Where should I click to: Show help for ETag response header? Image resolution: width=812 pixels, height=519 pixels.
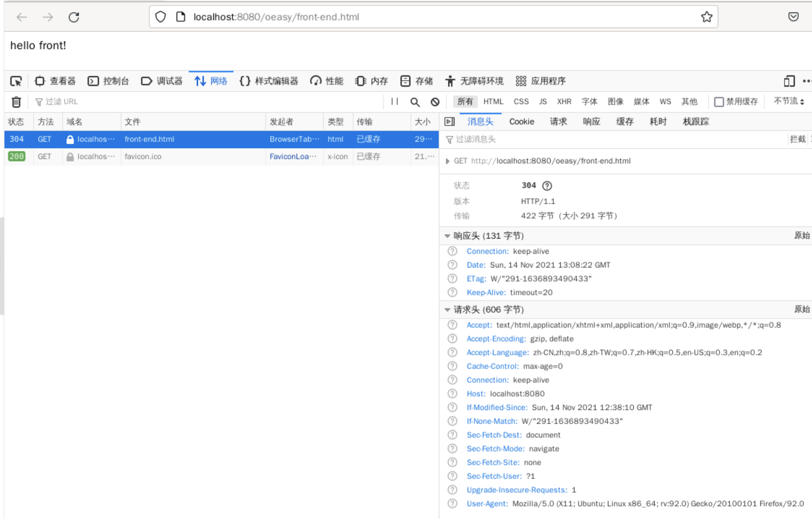[x=452, y=279]
